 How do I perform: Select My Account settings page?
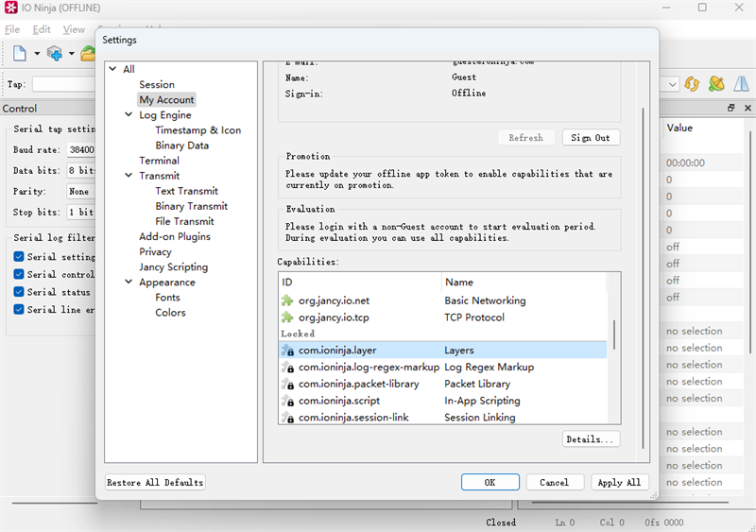[167, 99]
